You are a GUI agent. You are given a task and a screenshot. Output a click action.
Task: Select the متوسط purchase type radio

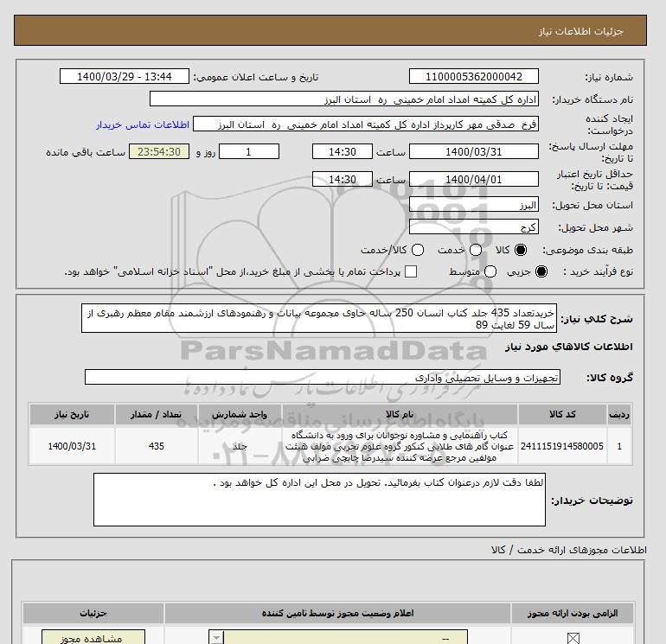[x=490, y=271]
